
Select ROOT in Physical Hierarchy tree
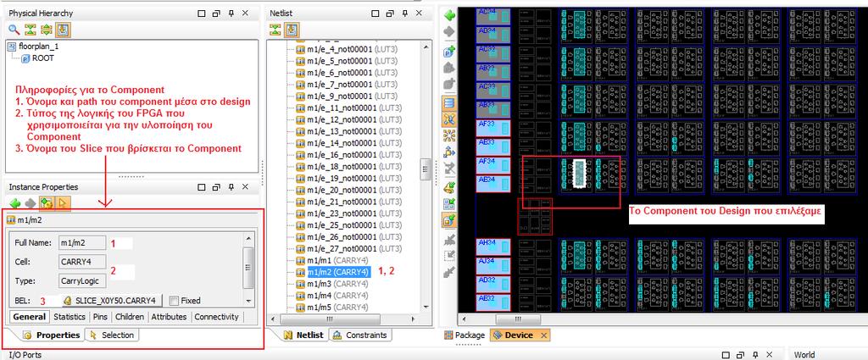pyautogui.click(x=43, y=58)
